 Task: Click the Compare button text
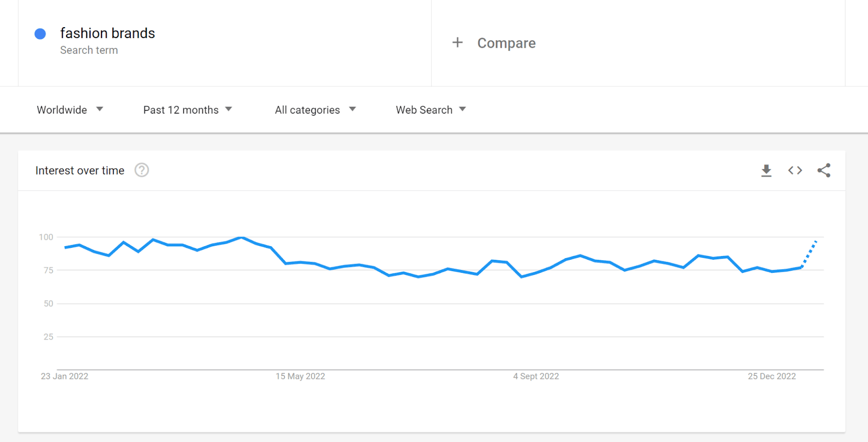[x=506, y=43]
